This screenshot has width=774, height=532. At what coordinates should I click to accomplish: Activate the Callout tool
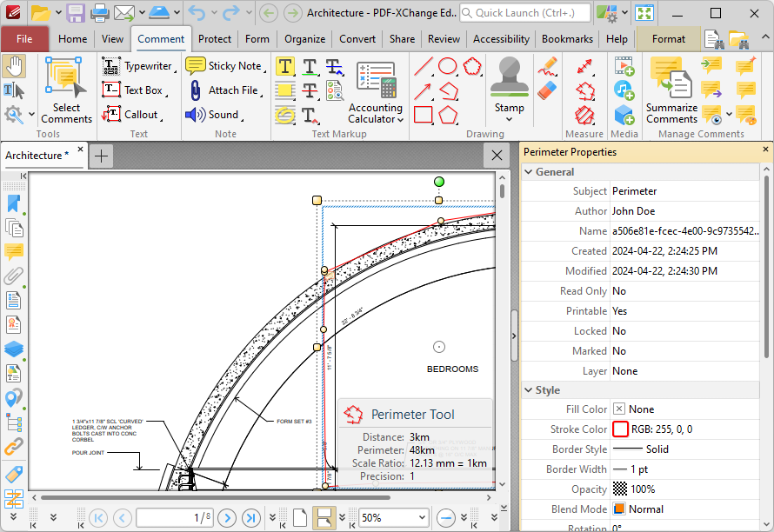[x=132, y=115]
